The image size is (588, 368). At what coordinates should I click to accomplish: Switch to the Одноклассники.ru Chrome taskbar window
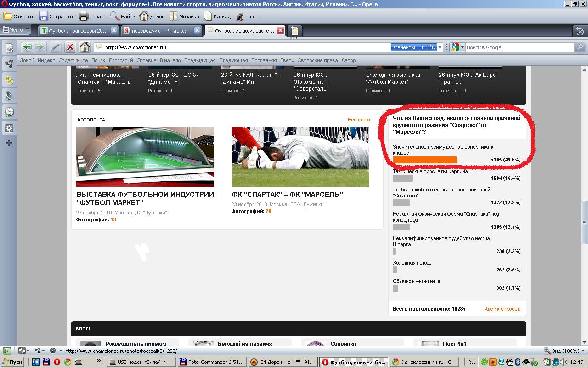[424, 362]
